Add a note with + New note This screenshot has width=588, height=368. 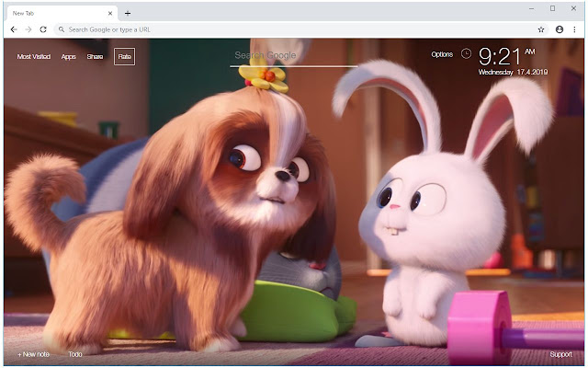click(x=33, y=354)
